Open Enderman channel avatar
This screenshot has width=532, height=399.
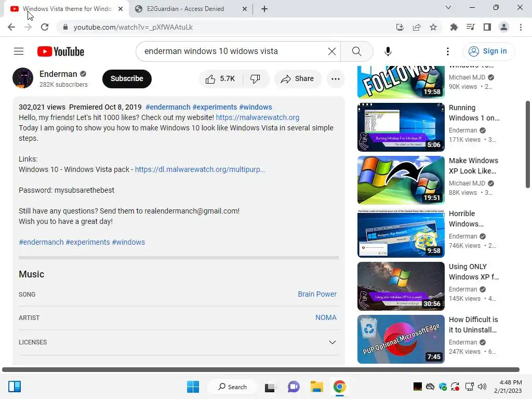pos(23,78)
